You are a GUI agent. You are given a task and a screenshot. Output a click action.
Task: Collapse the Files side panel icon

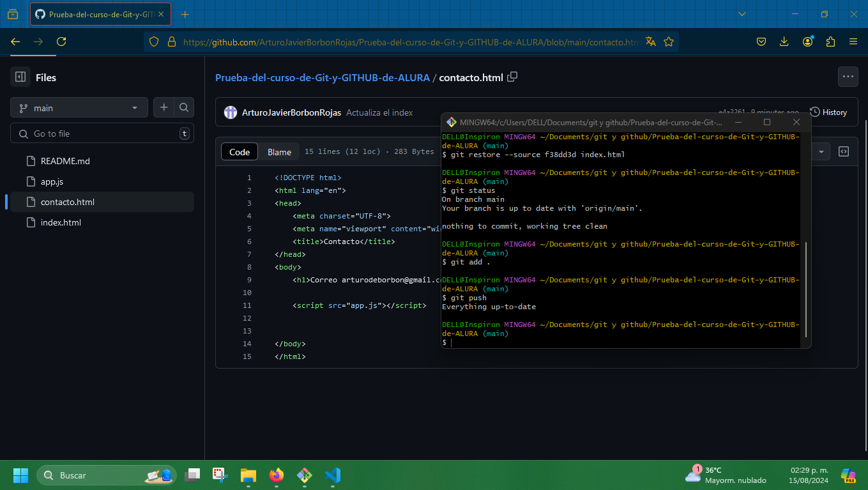(20, 77)
